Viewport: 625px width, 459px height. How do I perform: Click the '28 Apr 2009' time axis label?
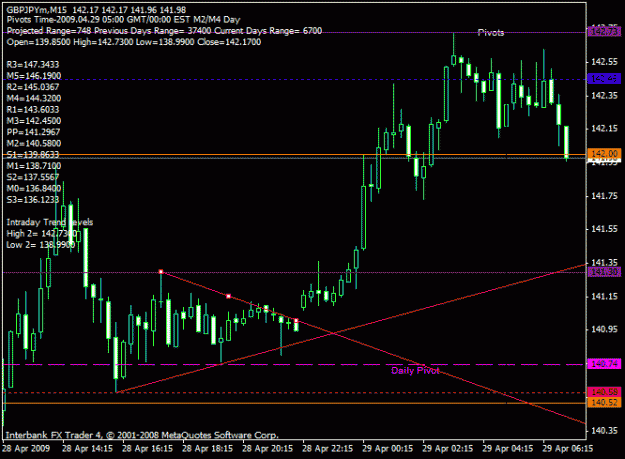click(26, 449)
